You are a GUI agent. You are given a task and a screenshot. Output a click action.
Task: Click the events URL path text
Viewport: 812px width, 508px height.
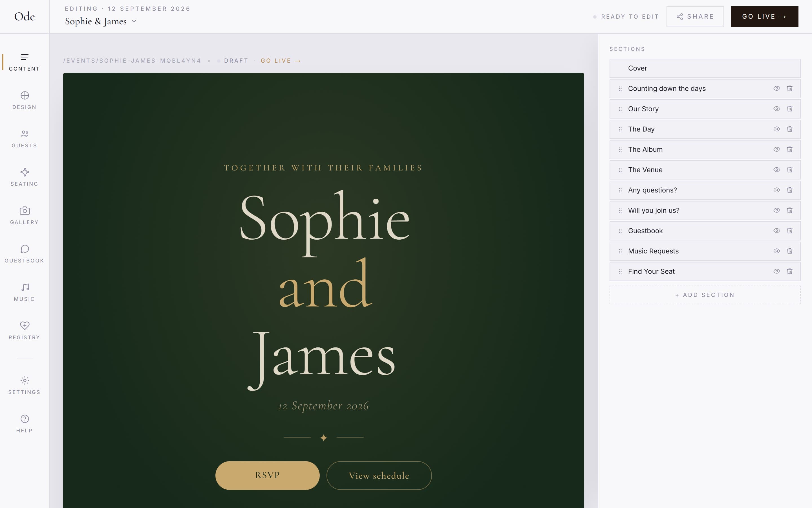pos(132,61)
